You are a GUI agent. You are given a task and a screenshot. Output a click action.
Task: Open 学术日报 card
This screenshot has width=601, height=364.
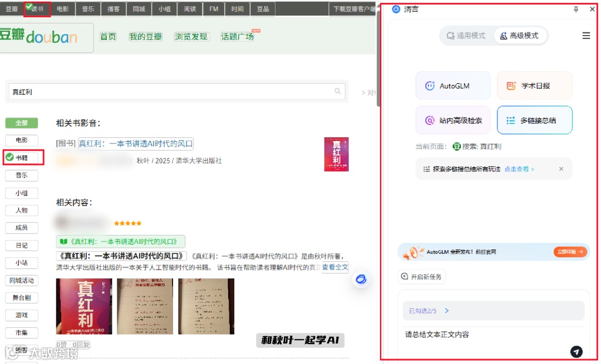pos(534,86)
